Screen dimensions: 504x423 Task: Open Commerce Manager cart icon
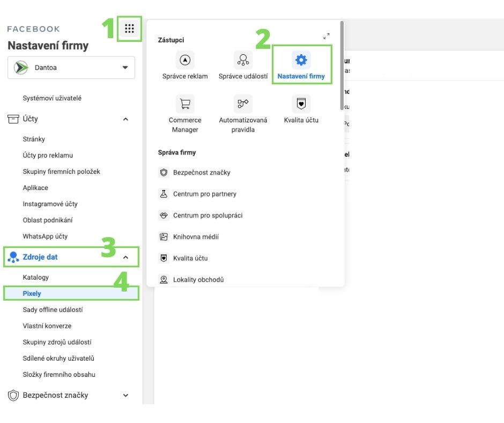(x=185, y=104)
